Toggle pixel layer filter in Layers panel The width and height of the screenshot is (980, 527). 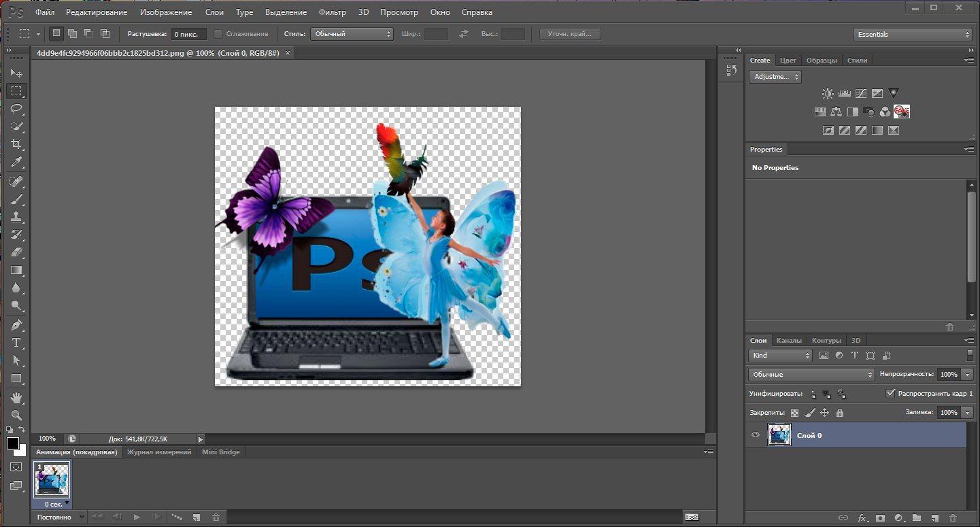point(824,355)
